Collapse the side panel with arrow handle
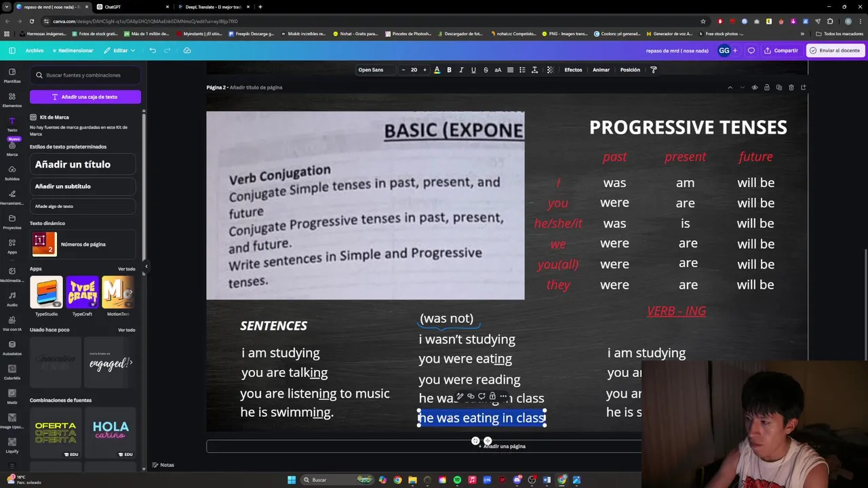 146,266
